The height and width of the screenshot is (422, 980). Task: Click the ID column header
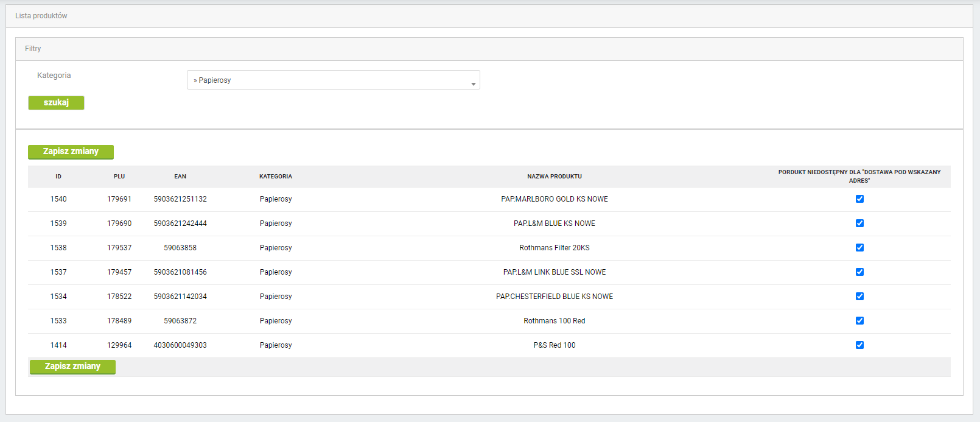click(x=58, y=177)
